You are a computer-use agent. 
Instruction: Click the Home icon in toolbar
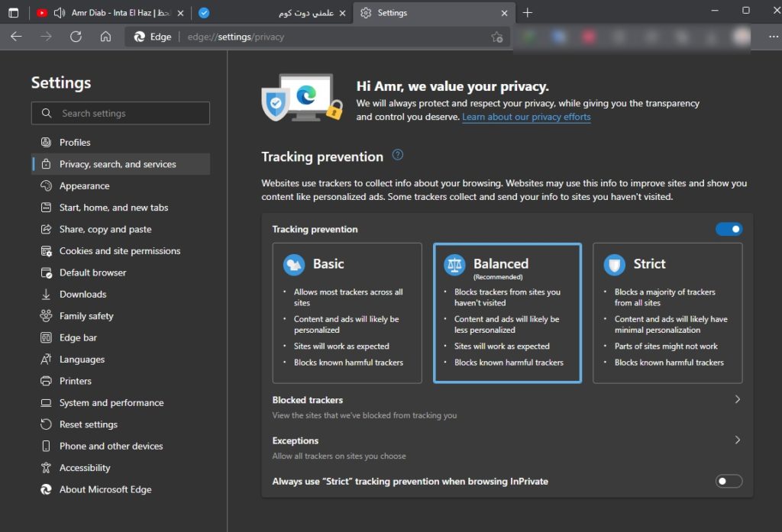tap(105, 37)
